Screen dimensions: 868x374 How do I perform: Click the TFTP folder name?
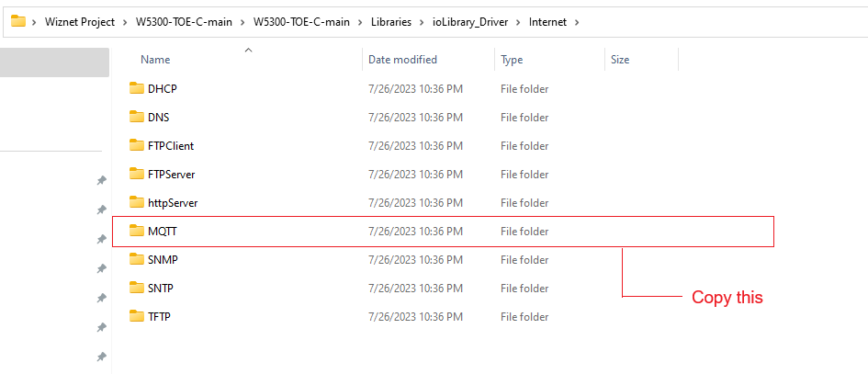(x=159, y=317)
